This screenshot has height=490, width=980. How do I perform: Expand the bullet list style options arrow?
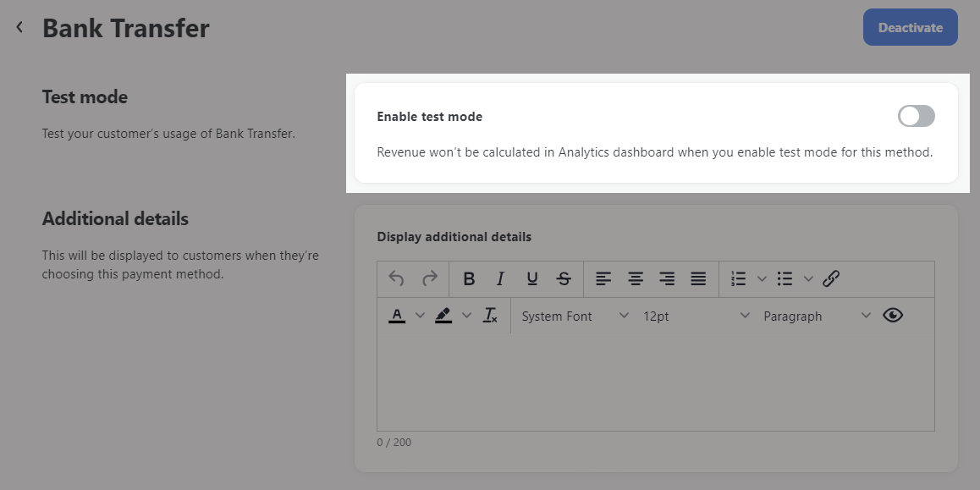pyautogui.click(x=808, y=278)
